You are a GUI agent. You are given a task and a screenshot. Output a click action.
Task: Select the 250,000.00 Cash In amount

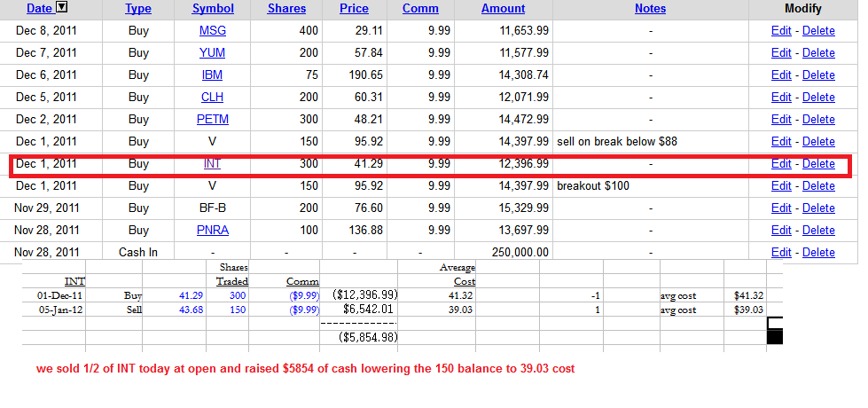coord(520,253)
